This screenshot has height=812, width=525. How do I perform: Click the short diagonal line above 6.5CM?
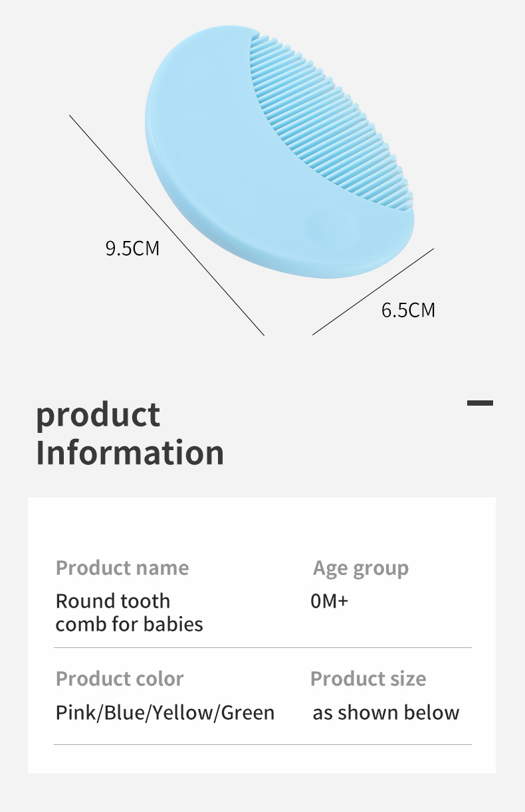pyautogui.click(x=373, y=292)
